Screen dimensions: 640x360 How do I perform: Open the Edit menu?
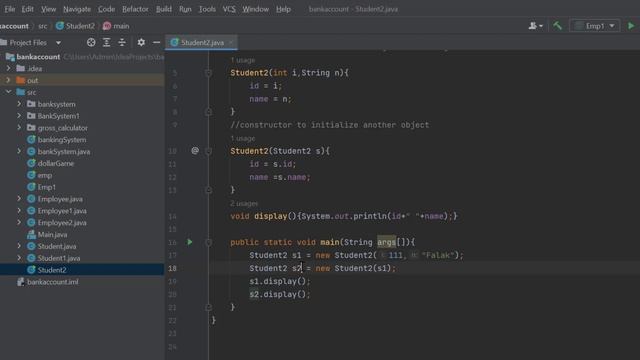pos(27,9)
